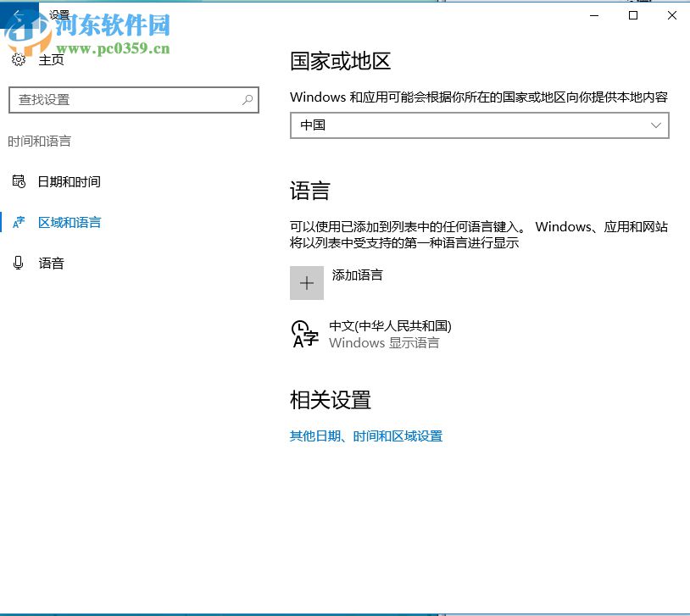690x616 pixels.
Task: Click the magnifier icon in the search box
Action: pyautogui.click(x=247, y=100)
